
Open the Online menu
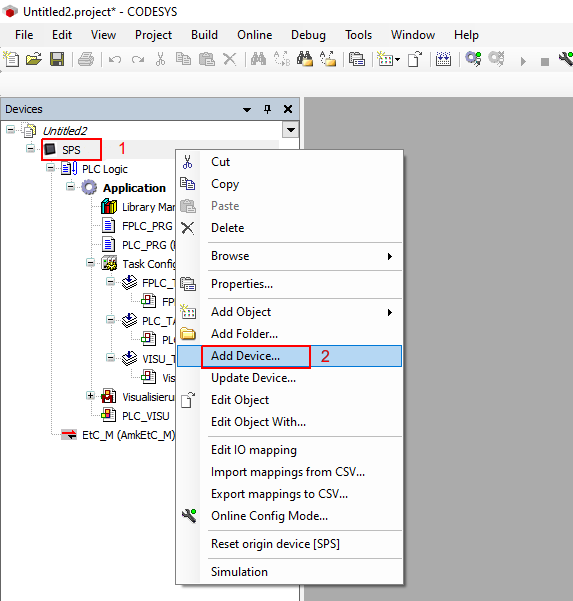pyautogui.click(x=254, y=35)
